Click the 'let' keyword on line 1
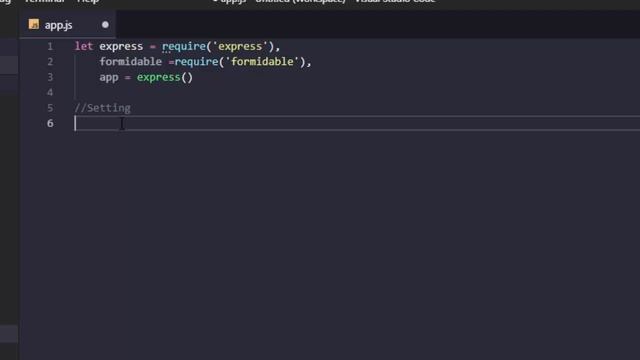640x360 pixels. (84, 47)
